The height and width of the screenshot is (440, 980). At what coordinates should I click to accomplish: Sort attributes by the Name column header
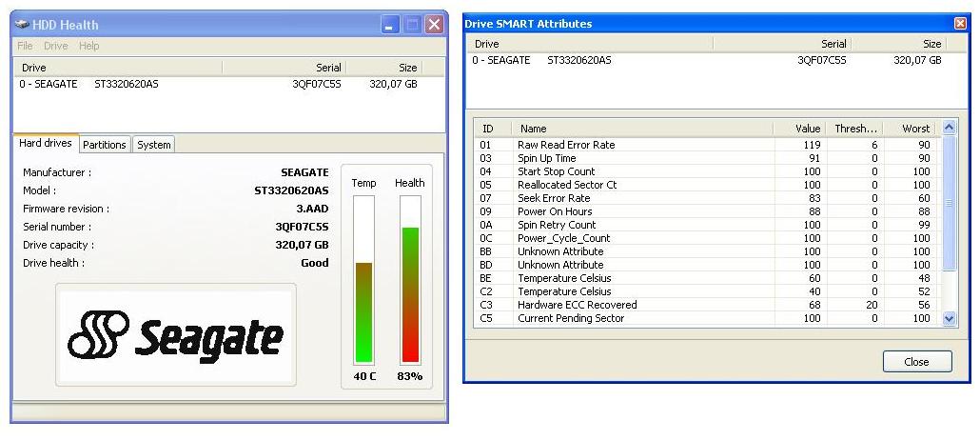[x=642, y=129]
